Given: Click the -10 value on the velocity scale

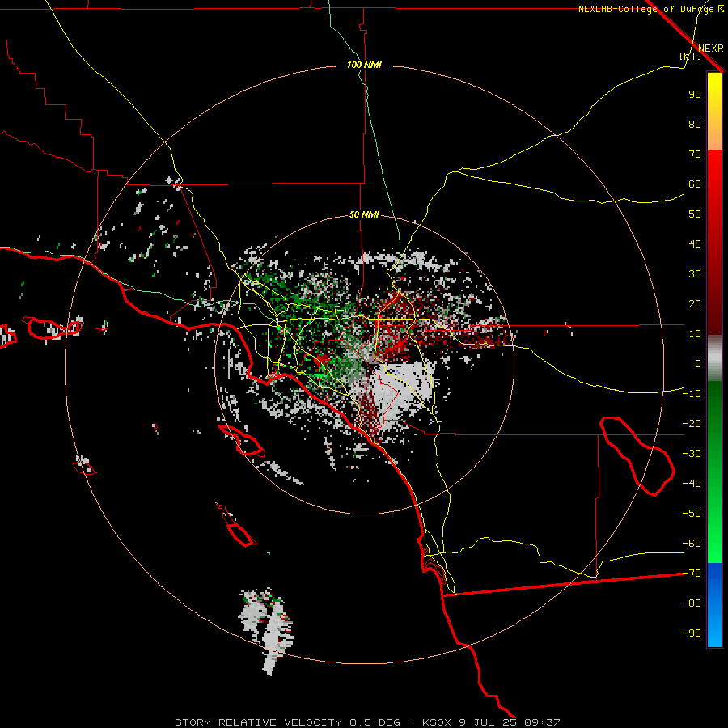Looking at the screenshot, I should coord(692,394).
